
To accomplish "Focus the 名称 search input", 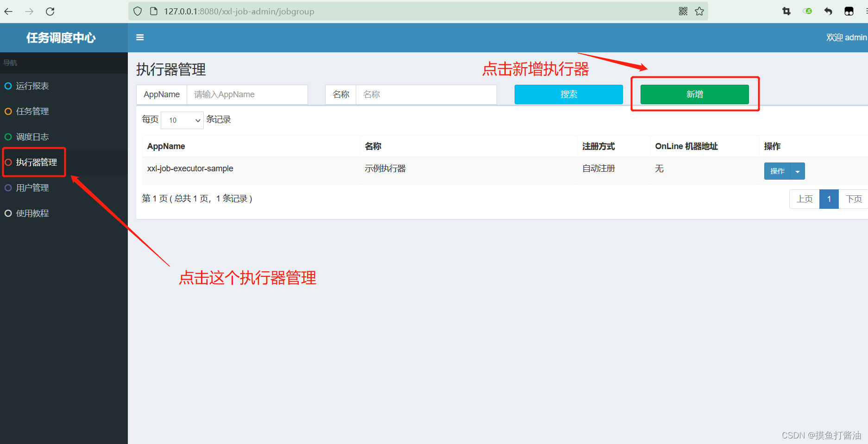I will [x=426, y=94].
